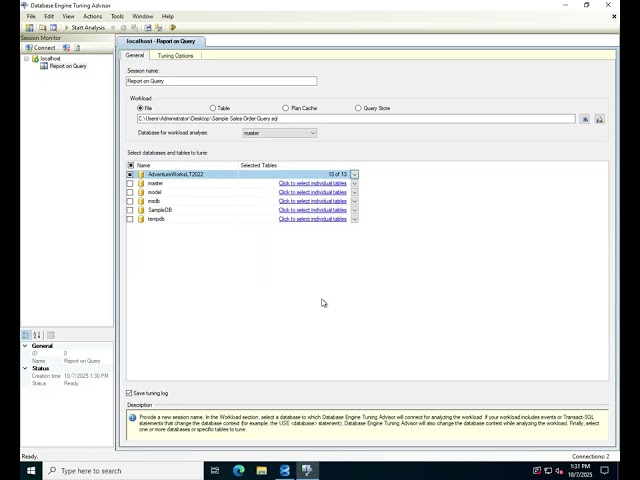640x480 pixels.
Task: Click SampleDB's select individual tables link
Action: [x=312, y=210]
